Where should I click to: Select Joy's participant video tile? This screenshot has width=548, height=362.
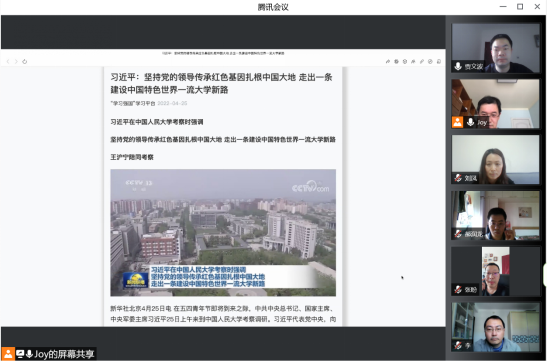point(496,104)
